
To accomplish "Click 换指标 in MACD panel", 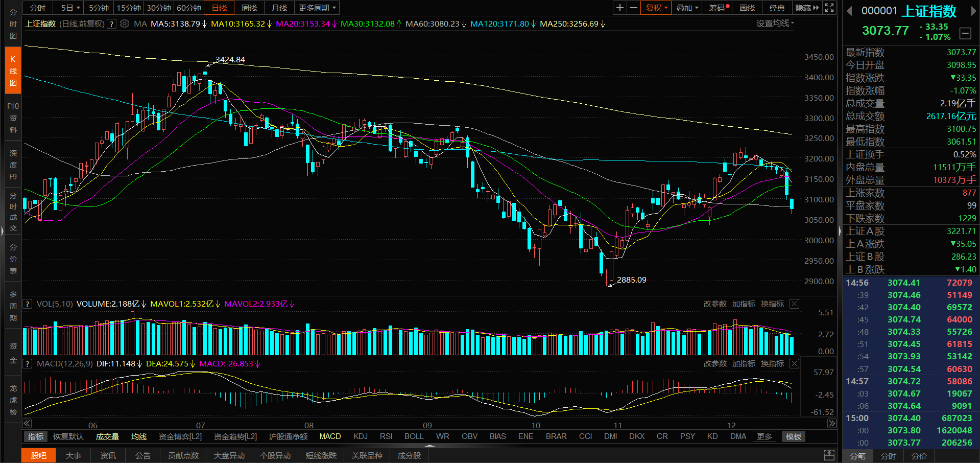I will 772,364.
